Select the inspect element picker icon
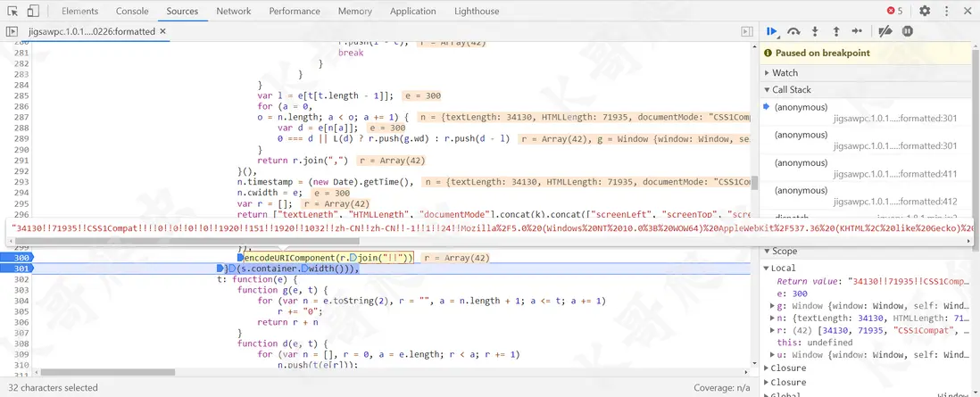Image resolution: width=980 pixels, height=397 pixels. point(12,11)
